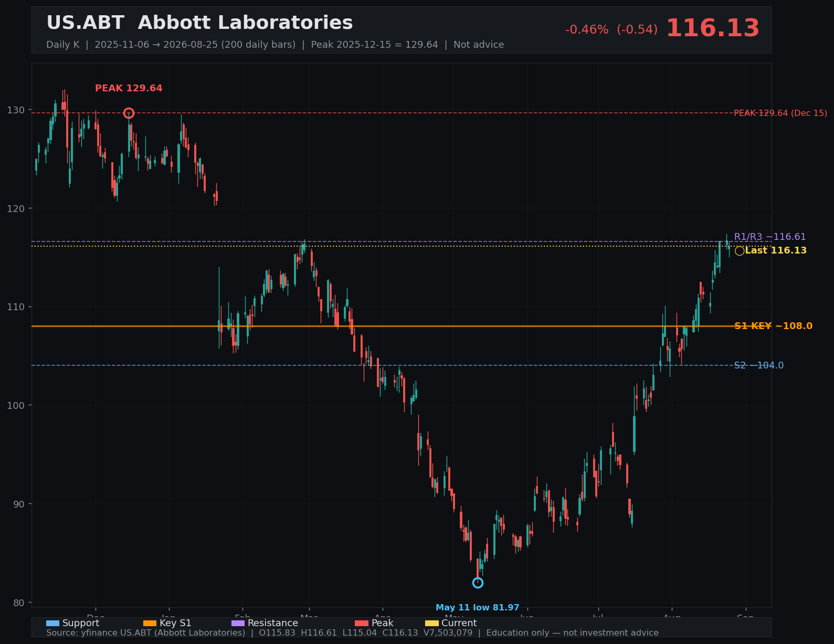The height and width of the screenshot is (644, 834).
Task: Click the 'S1 KEY ~108.0' label
Action: point(773,326)
